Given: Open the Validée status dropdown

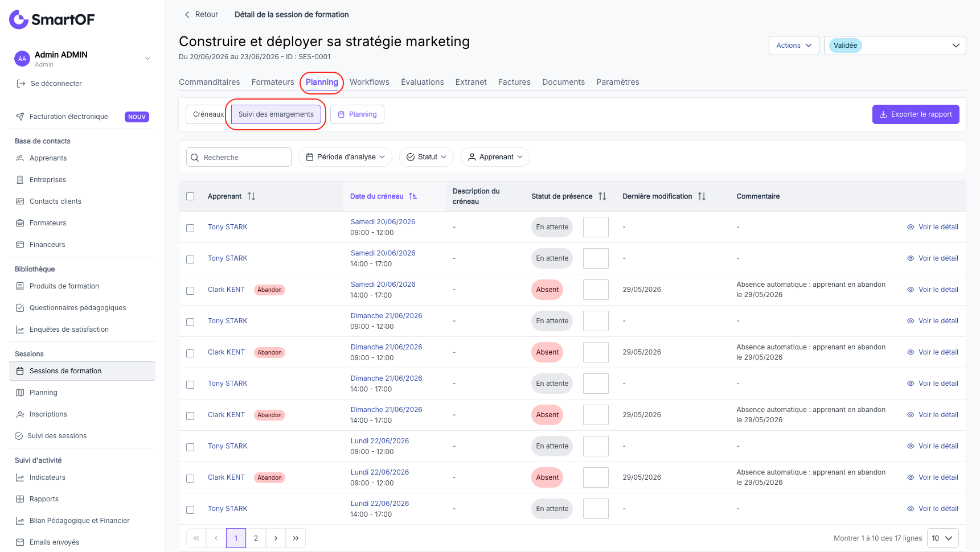Looking at the screenshot, I should tap(895, 46).
